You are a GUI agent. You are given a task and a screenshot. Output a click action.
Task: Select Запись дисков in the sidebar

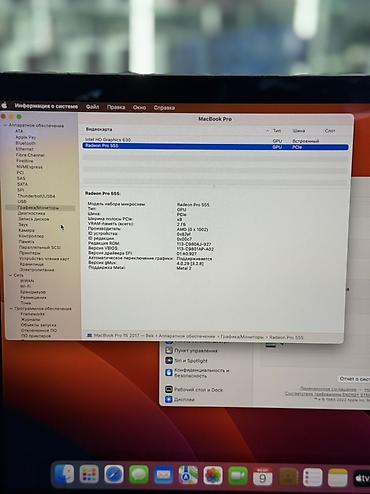[34, 219]
